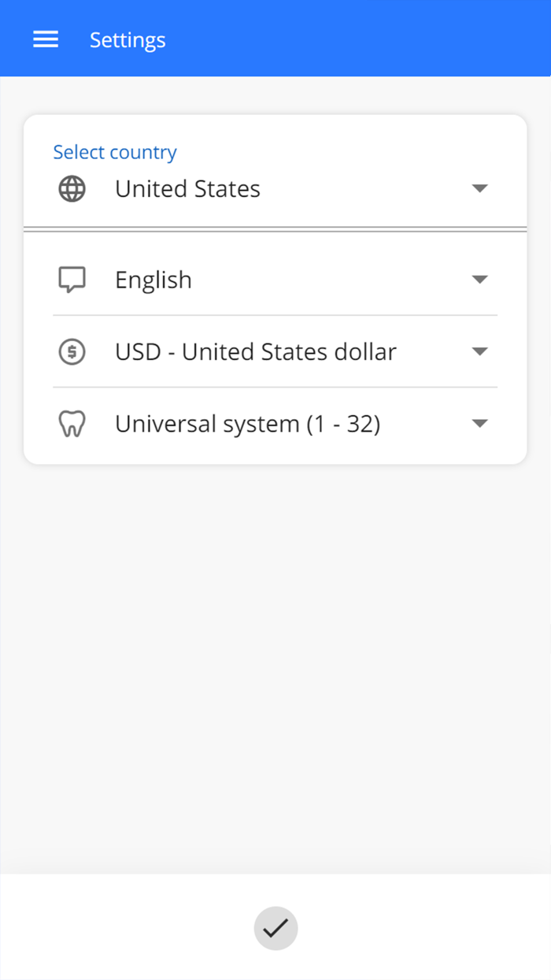Image resolution: width=551 pixels, height=980 pixels.
Task: Click the English language value
Action: pos(153,280)
